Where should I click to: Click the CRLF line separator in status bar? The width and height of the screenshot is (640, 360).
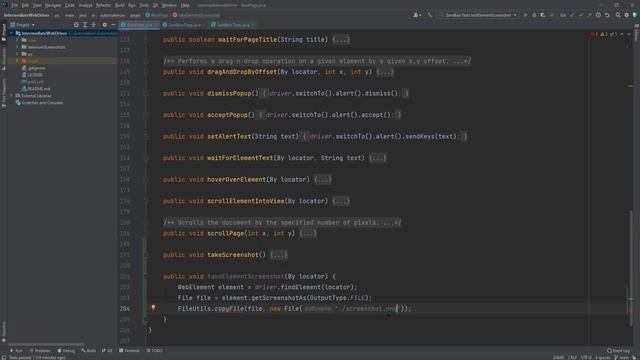coord(572,358)
